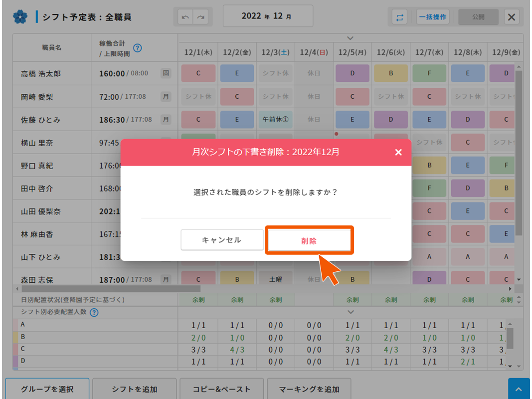Click the グループを選択 button
Image resolution: width=532 pixels, height=399 pixels.
tap(47, 389)
